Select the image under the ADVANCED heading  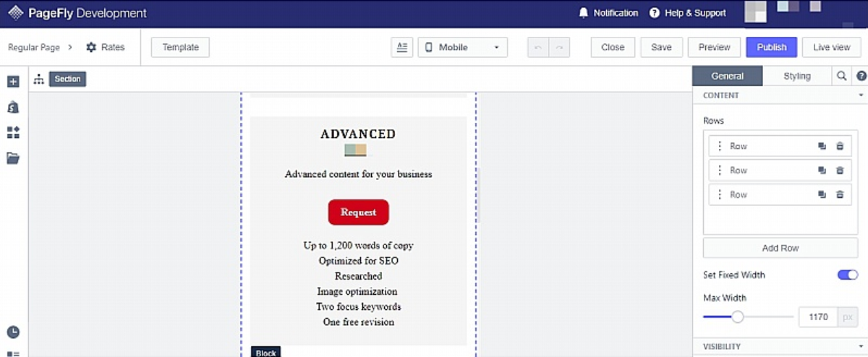pos(355,150)
